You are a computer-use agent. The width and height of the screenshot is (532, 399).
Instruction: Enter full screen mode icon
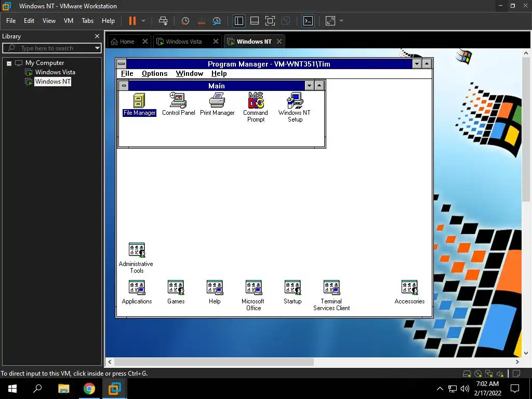270,21
